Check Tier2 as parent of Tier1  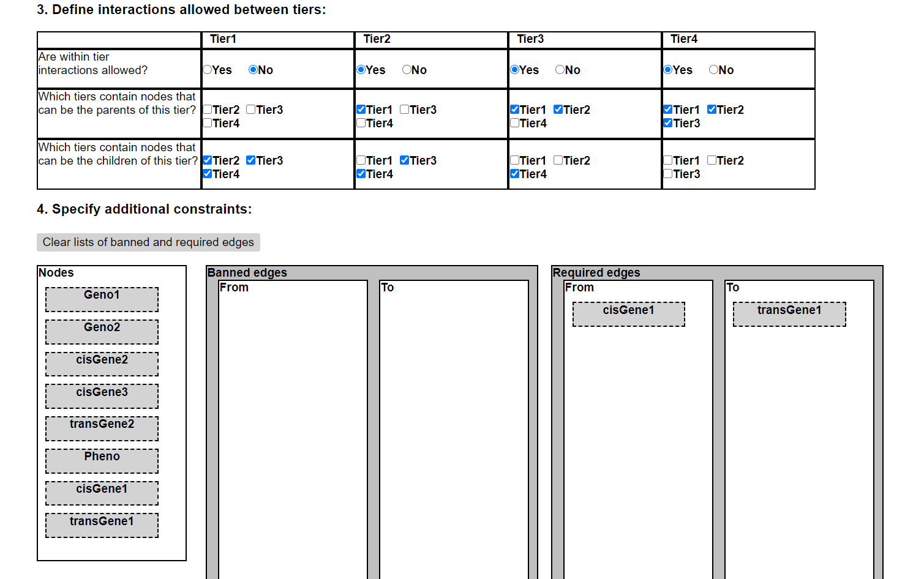pyautogui.click(x=208, y=110)
